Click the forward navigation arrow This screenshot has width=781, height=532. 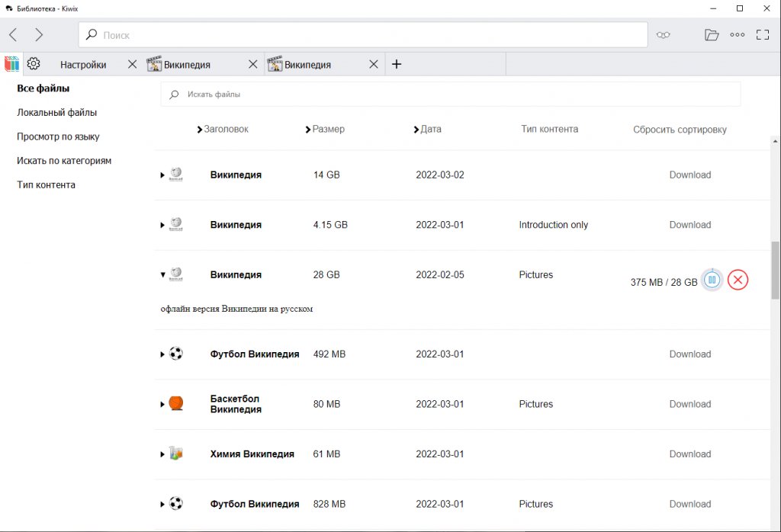click(39, 34)
